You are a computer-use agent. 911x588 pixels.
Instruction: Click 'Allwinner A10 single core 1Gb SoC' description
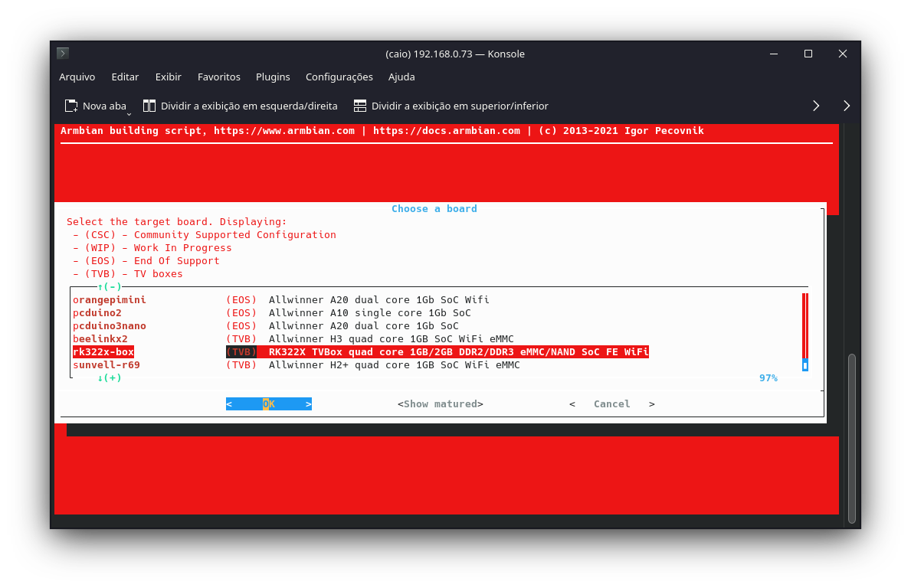pyautogui.click(x=369, y=313)
